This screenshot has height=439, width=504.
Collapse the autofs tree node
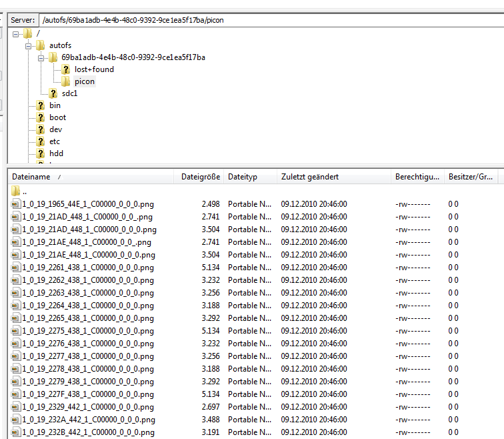[29, 45]
